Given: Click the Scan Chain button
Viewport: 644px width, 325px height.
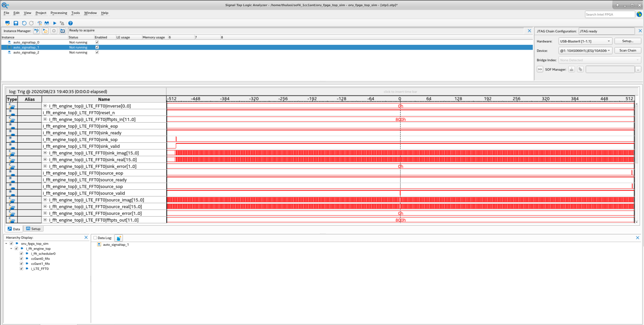Looking at the screenshot, I should point(627,50).
